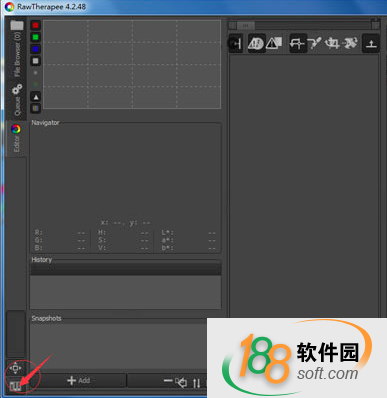This screenshot has width=387, height=398.
Task: Switch to the Queue tab
Action: 16,101
